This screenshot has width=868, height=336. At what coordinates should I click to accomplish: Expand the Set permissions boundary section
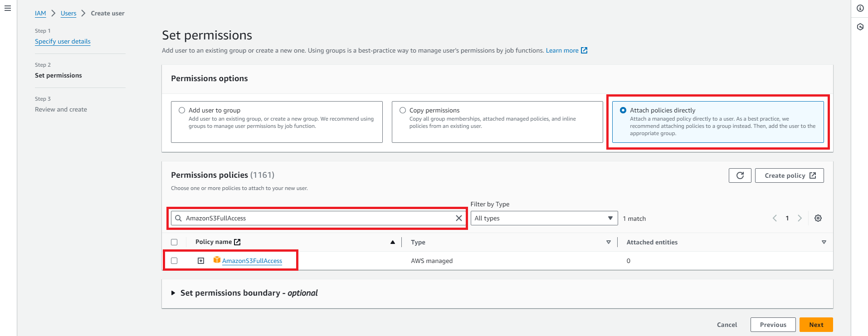(x=173, y=293)
